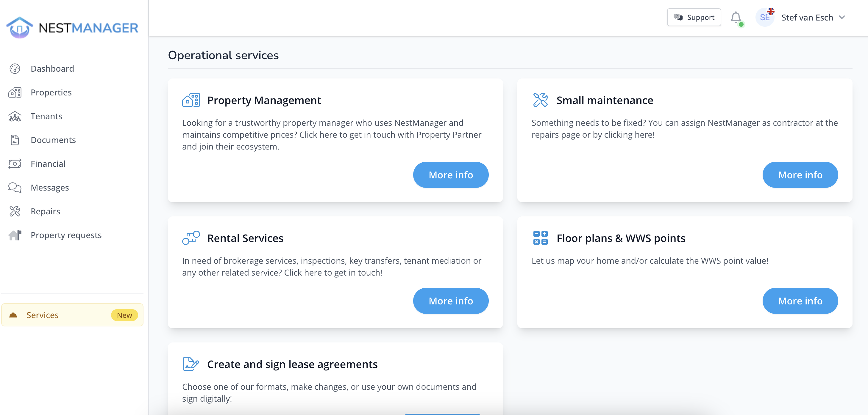Open the Stef van Esch account menu

807,18
